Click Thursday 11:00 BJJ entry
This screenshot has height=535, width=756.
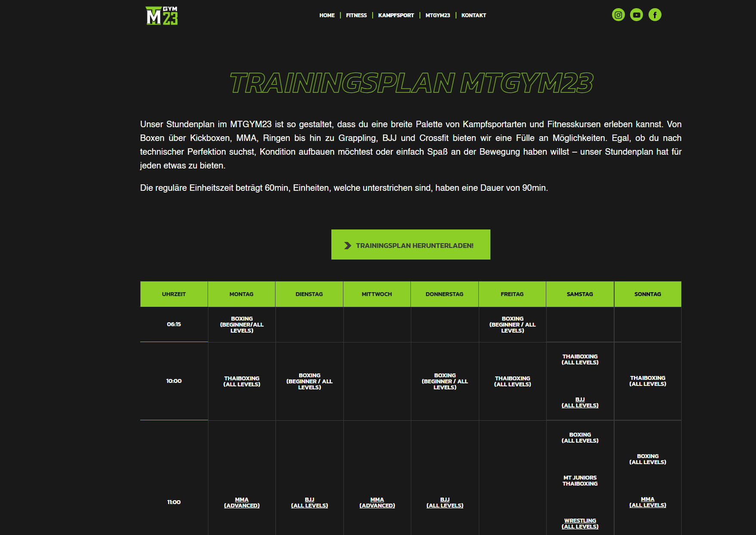[445, 502]
